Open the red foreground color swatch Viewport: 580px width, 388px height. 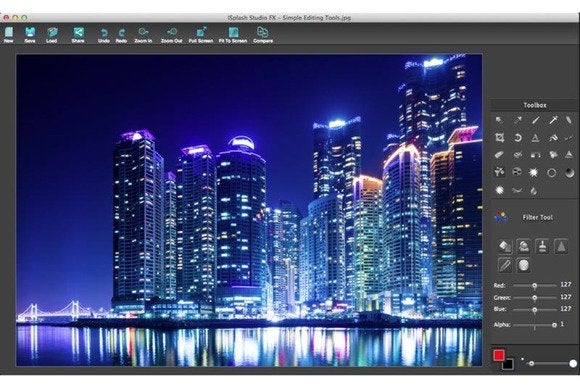pyautogui.click(x=499, y=355)
